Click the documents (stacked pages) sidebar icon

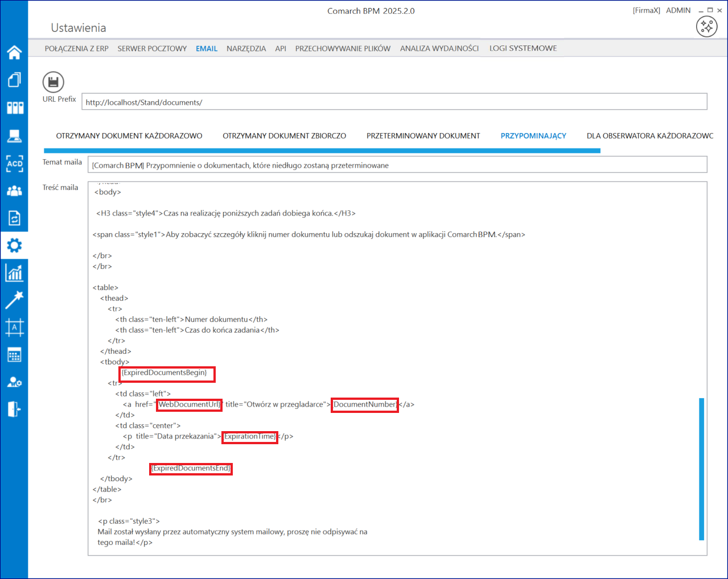click(x=14, y=80)
